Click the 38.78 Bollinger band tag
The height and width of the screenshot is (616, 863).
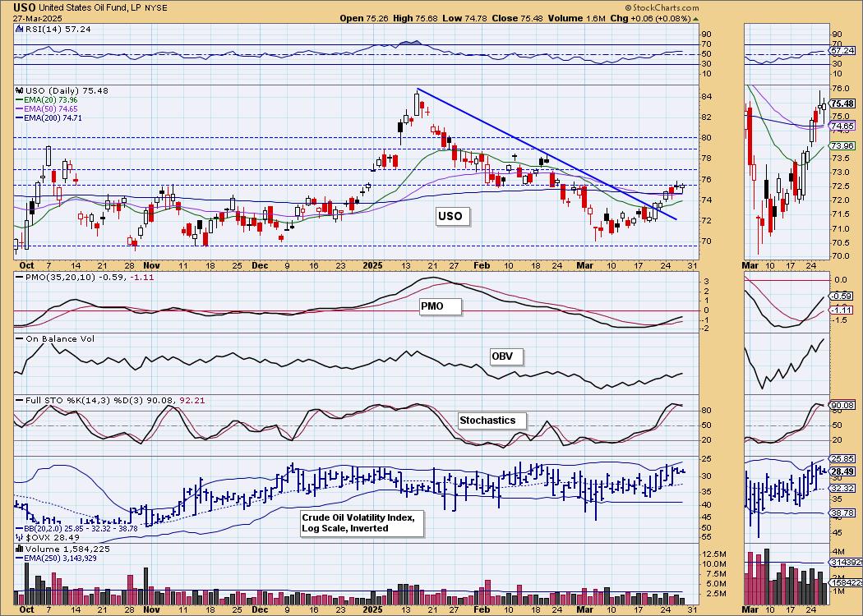point(842,513)
